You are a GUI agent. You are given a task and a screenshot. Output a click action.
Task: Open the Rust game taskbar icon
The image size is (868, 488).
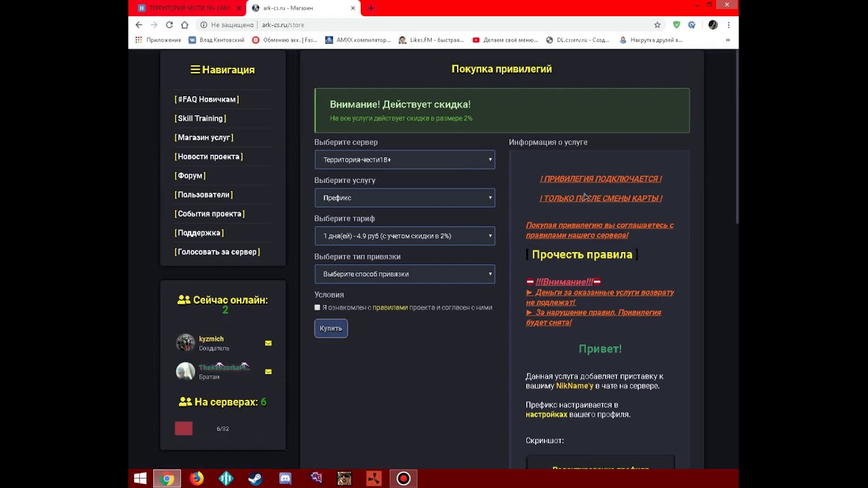(374, 479)
